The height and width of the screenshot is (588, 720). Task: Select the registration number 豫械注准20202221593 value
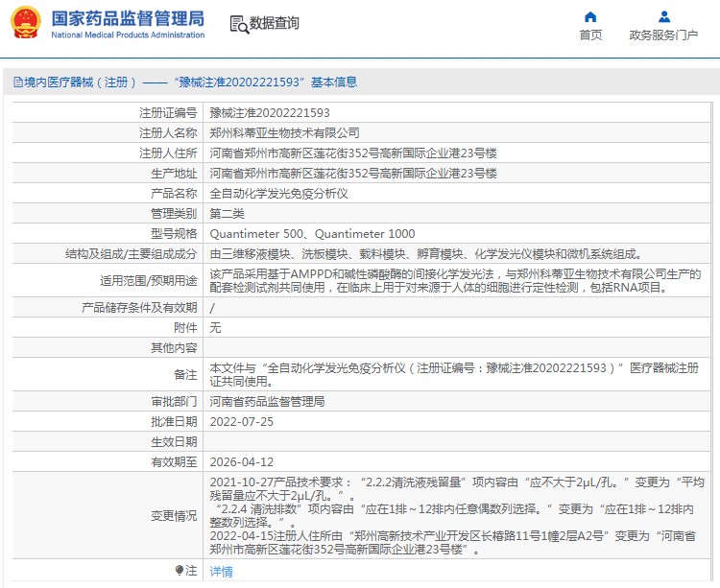[270, 113]
